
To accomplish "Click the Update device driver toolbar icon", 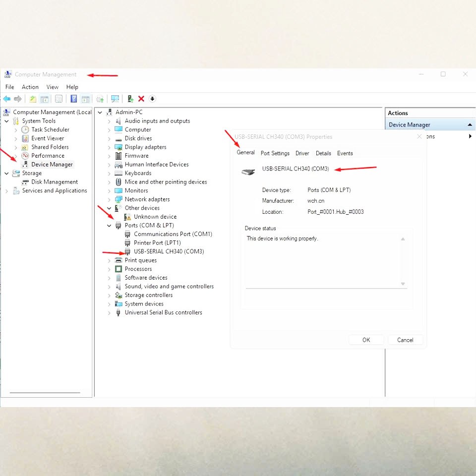I will [x=130, y=99].
